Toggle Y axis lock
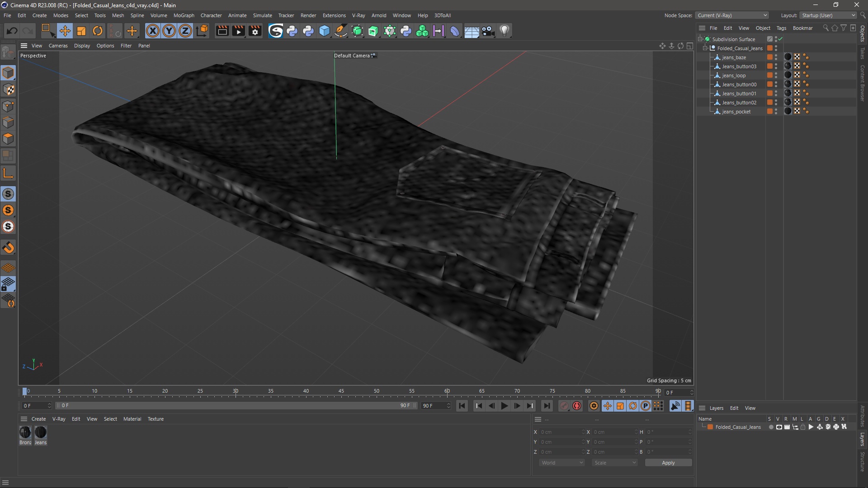 pyautogui.click(x=169, y=31)
